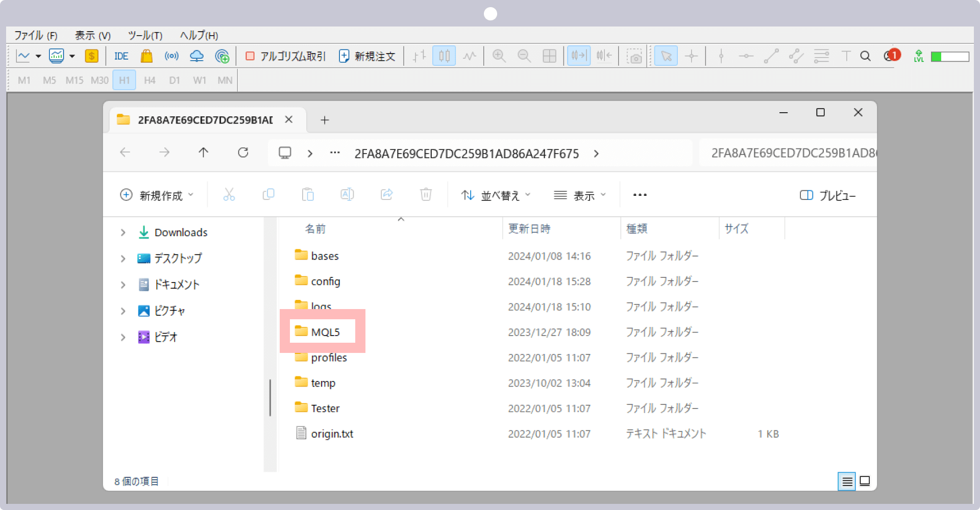This screenshot has width=980, height=510.
Task: Open the ヘルプ(H) menu
Action: tap(199, 35)
